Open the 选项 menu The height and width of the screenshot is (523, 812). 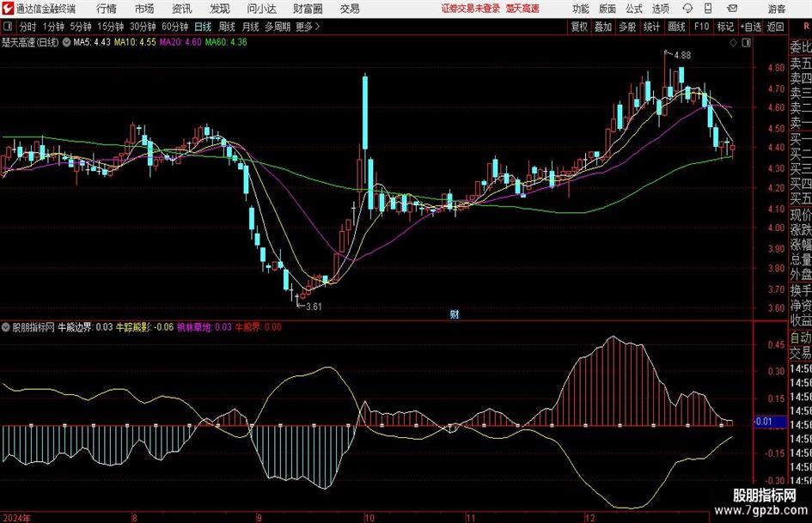point(660,9)
